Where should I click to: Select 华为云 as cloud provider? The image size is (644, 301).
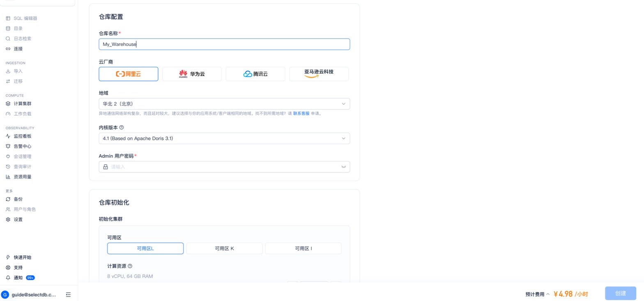pos(192,74)
